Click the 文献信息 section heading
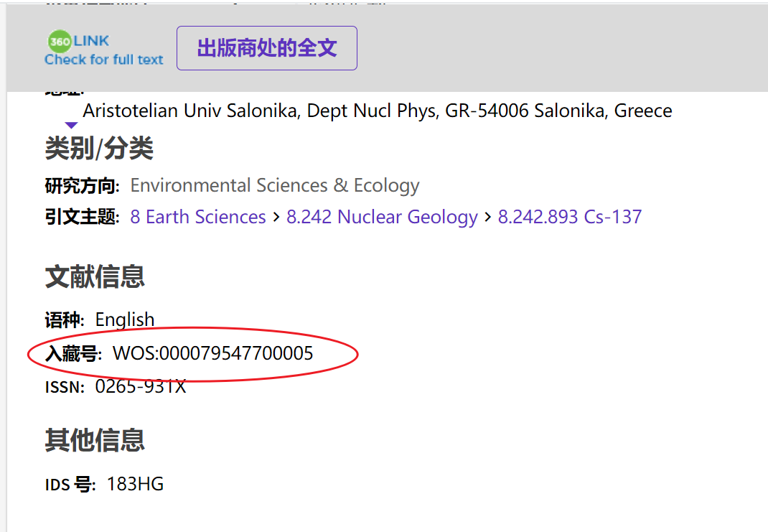 (95, 277)
